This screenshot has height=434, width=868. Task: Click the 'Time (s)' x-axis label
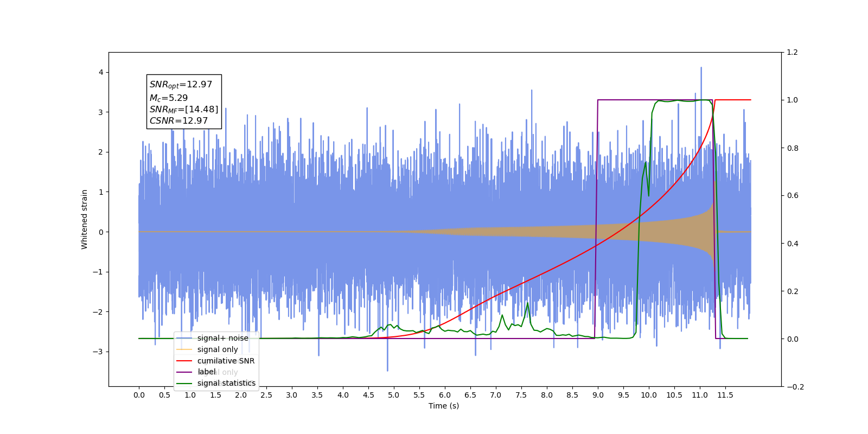pos(444,406)
